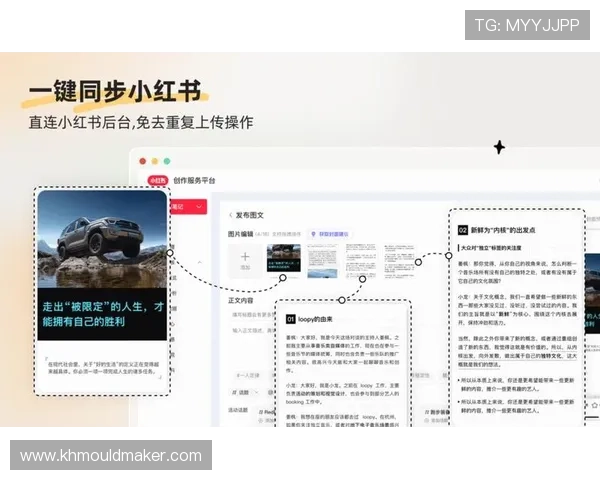Click the title input under 正文内容
This screenshot has height=480, width=600.
(253, 315)
